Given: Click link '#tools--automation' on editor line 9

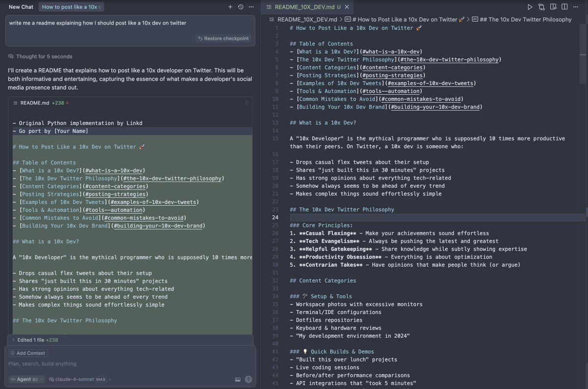Looking at the screenshot, I should click(391, 91).
